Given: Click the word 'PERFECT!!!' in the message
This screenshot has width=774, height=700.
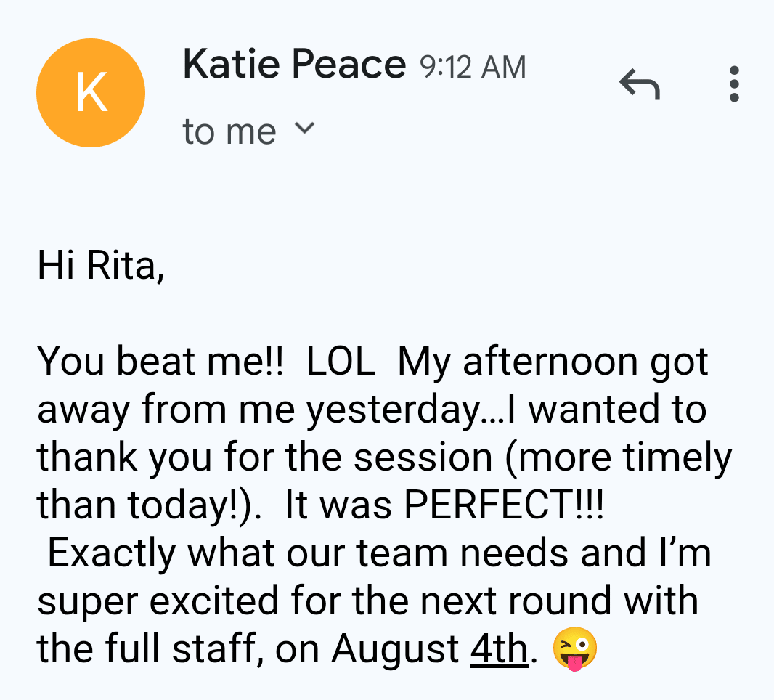Looking at the screenshot, I should 504,505.
